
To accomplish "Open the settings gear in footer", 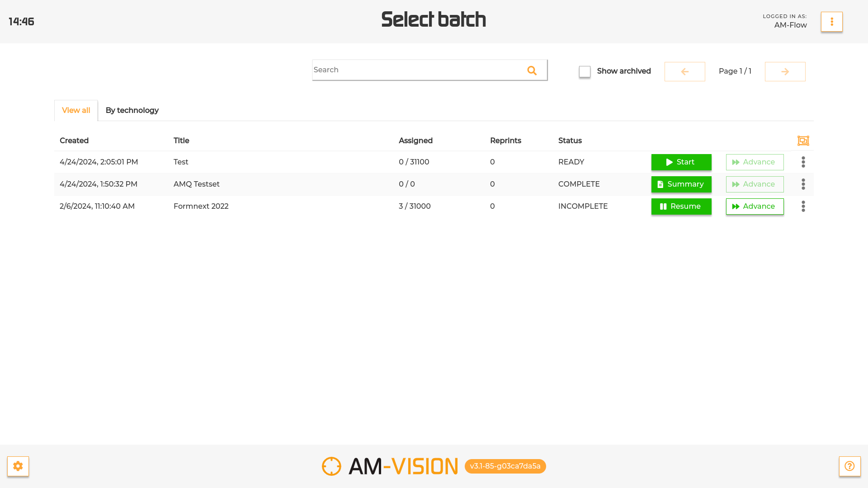I will (x=18, y=466).
